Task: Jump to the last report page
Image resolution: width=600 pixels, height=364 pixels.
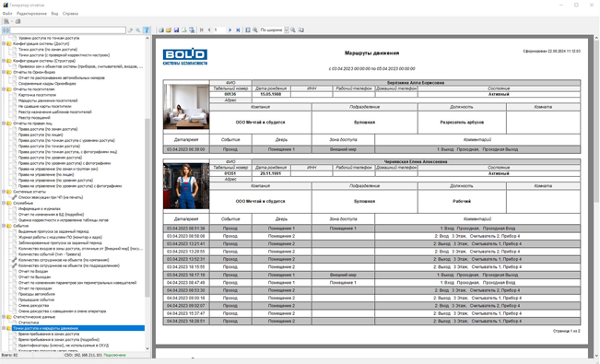Action: [238, 29]
